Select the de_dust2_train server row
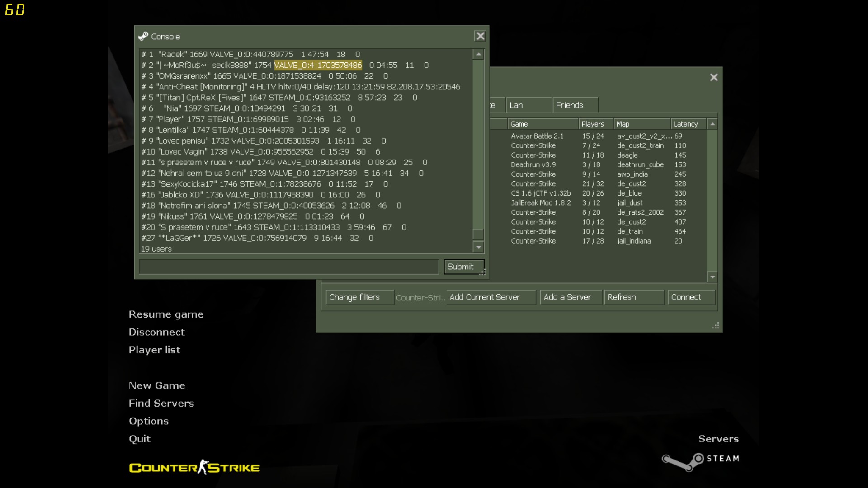 point(598,145)
